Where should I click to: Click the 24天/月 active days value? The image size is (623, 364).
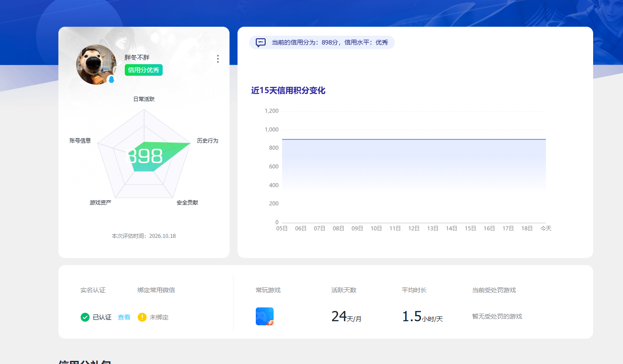pos(347,316)
